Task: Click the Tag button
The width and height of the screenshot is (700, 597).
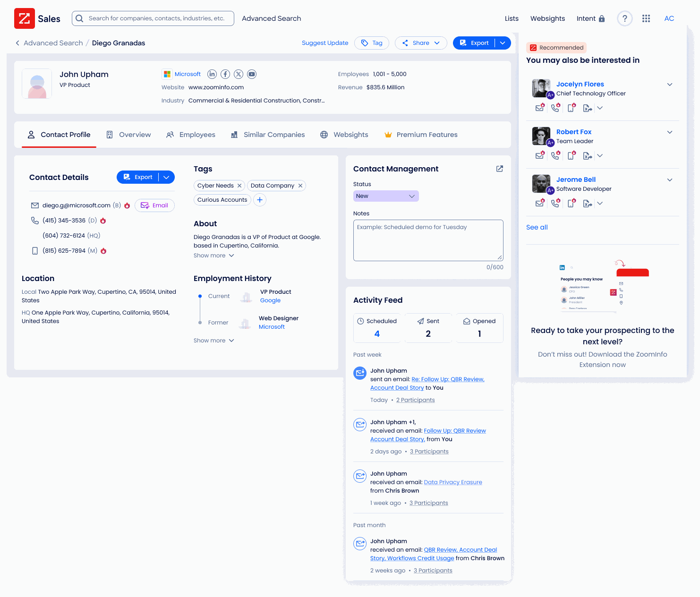Action: point(372,43)
